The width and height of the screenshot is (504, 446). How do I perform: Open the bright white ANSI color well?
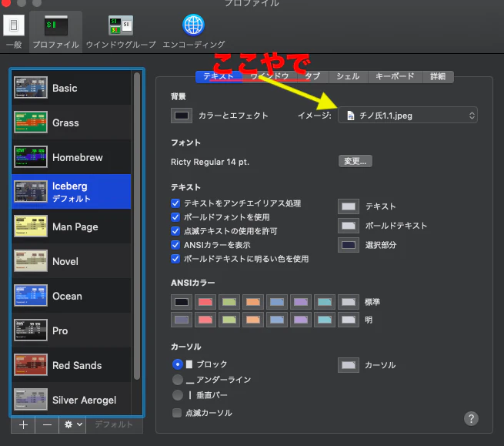pos(349,320)
